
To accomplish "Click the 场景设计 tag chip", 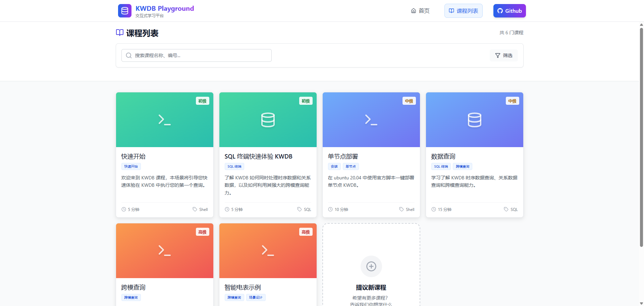I will [x=256, y=298].
